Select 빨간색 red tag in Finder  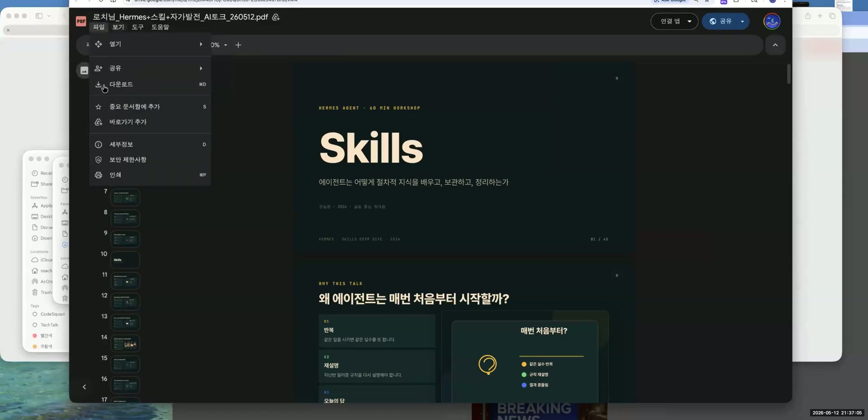[x=43, y=336]
